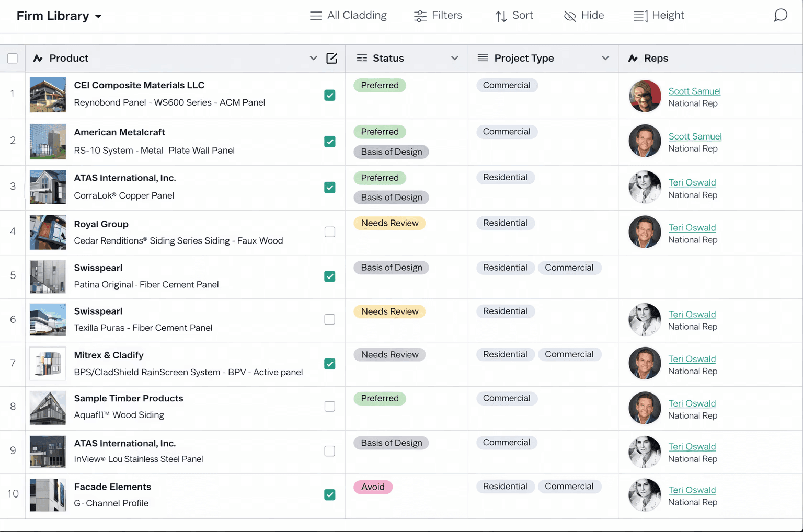This screenshot has width=803, height=532.
Task: Click the All Cladding view menu
Action: point(348,16)
